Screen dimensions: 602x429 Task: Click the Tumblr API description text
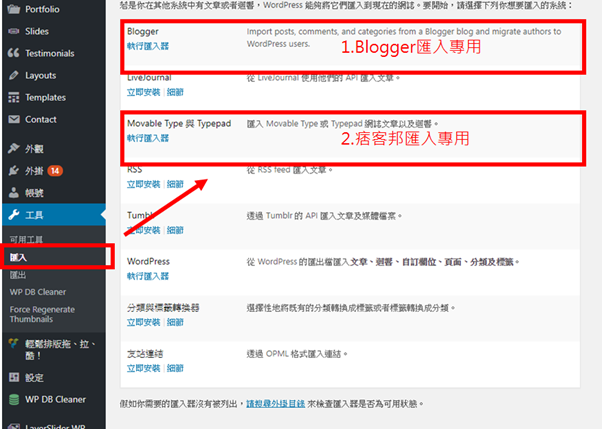[x=324, y=216]
